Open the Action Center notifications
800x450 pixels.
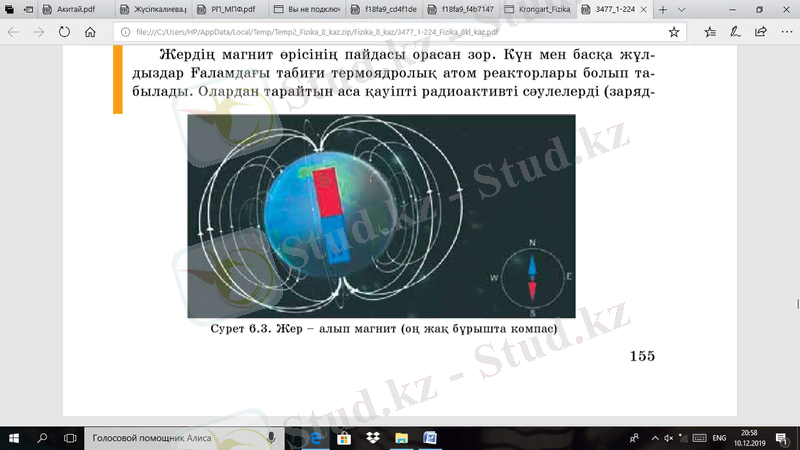coord(781,438)
